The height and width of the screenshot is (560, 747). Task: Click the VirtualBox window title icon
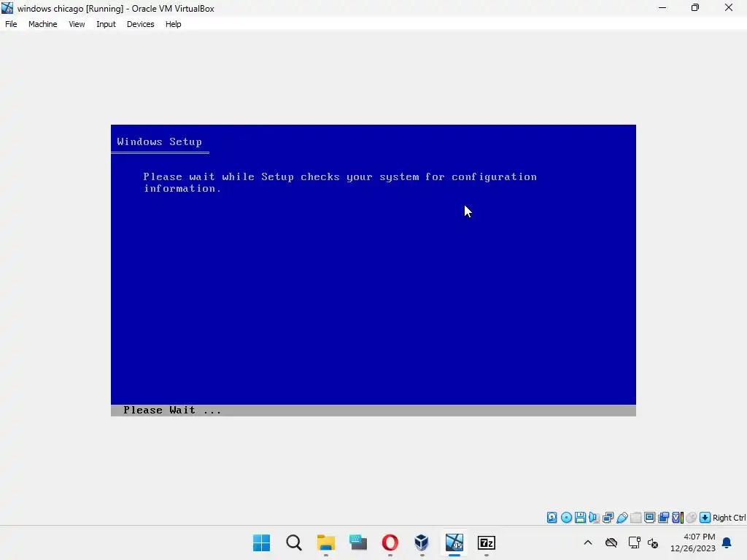(x=7, y=8)
